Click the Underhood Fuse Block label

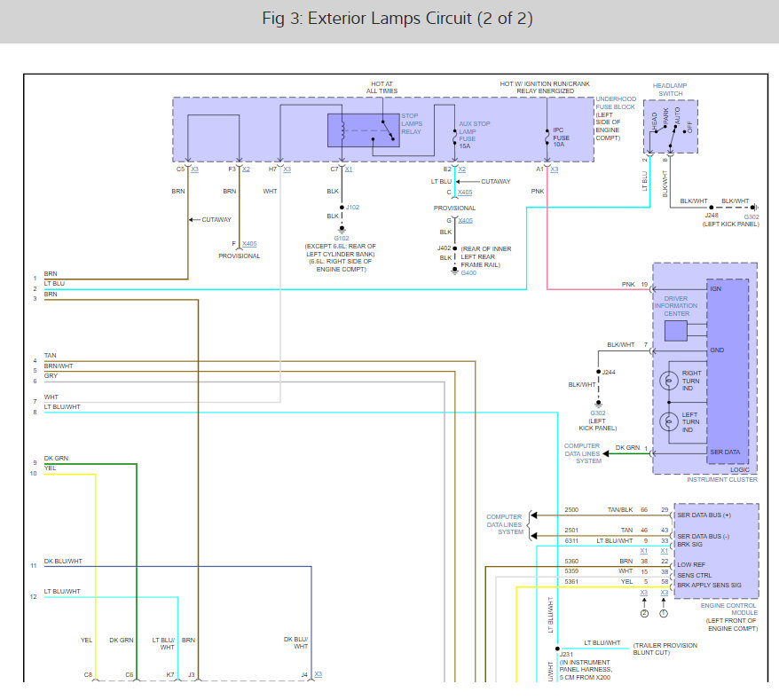point(616,103)
